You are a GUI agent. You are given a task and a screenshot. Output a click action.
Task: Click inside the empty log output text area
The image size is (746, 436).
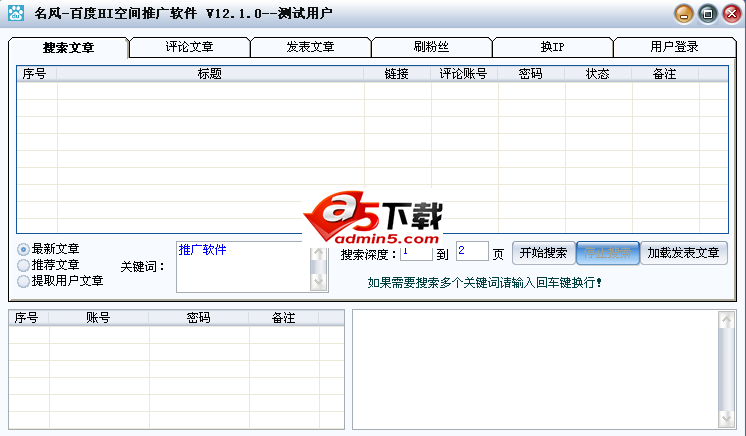click(535, 369)
